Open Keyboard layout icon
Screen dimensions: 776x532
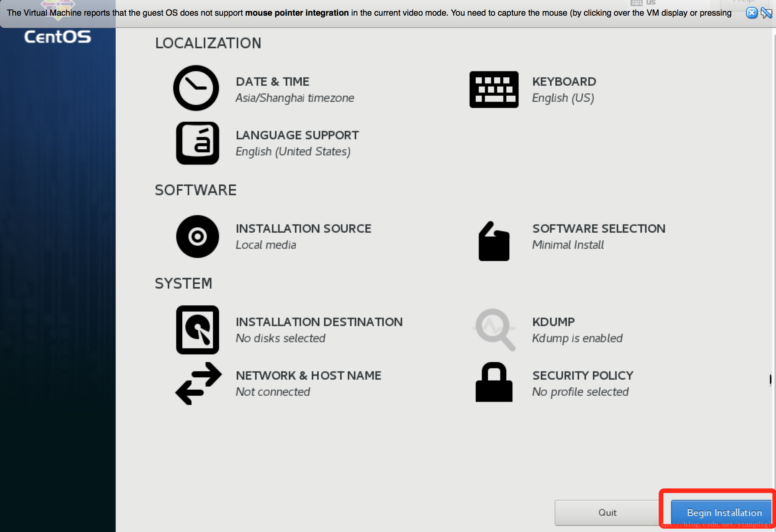click(x=494, y=89)
